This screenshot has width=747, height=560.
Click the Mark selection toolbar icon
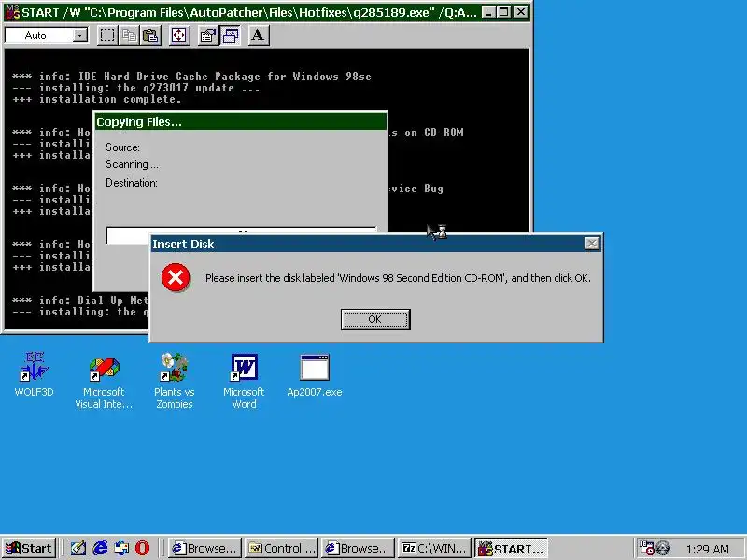pyautogui.click(x=107, y=35)
